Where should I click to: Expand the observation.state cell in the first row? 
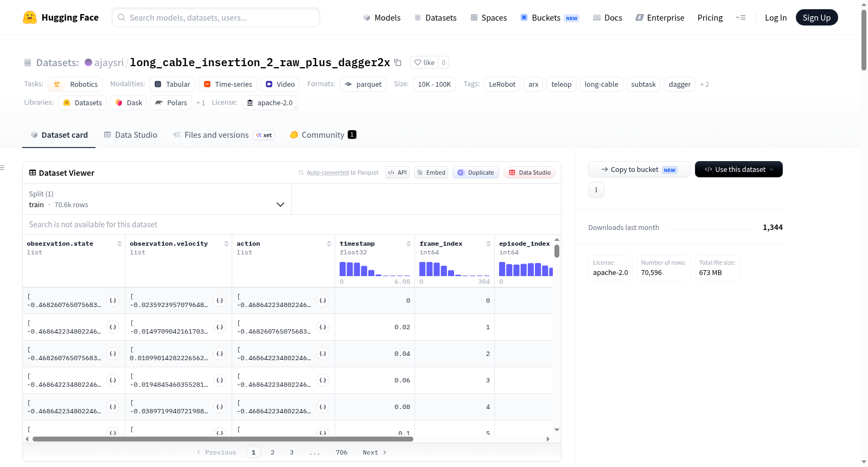(113, 300)
